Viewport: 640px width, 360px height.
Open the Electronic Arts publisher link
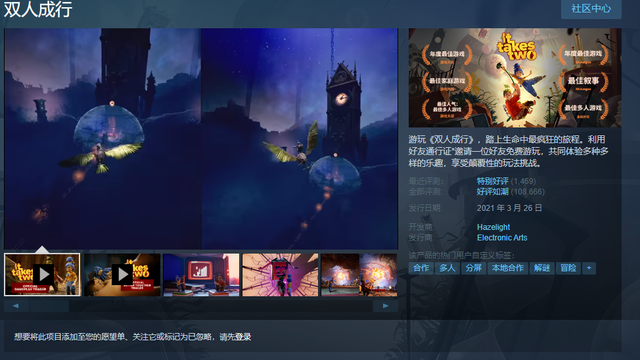point(502,238)
